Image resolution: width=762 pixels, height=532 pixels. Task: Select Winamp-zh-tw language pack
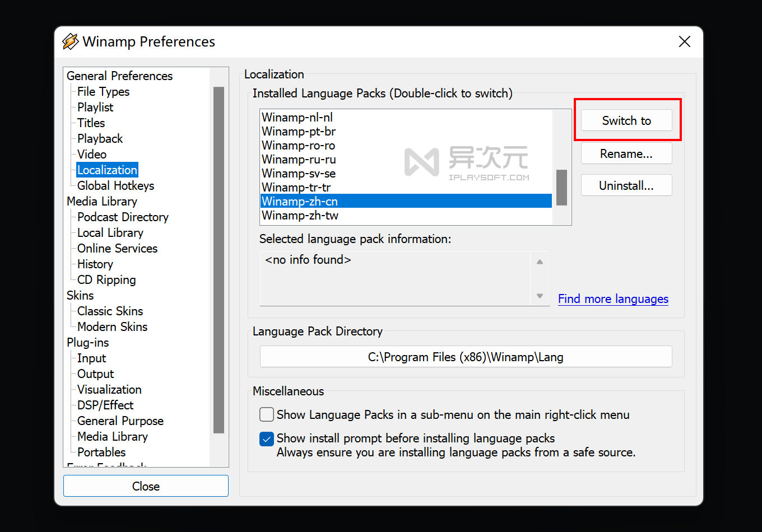(300, 216)
